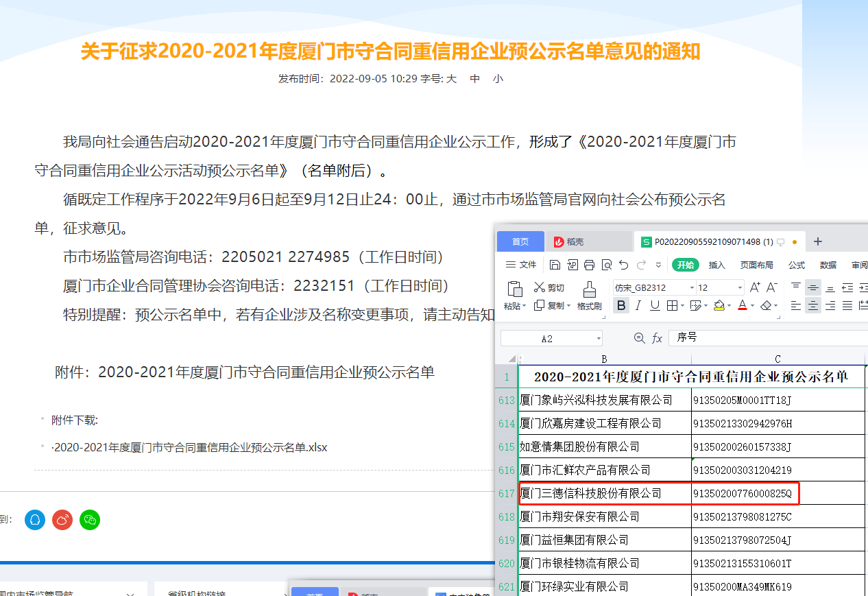Click the increase font size icon
The image size is (868, 596).
coord(755,287)
